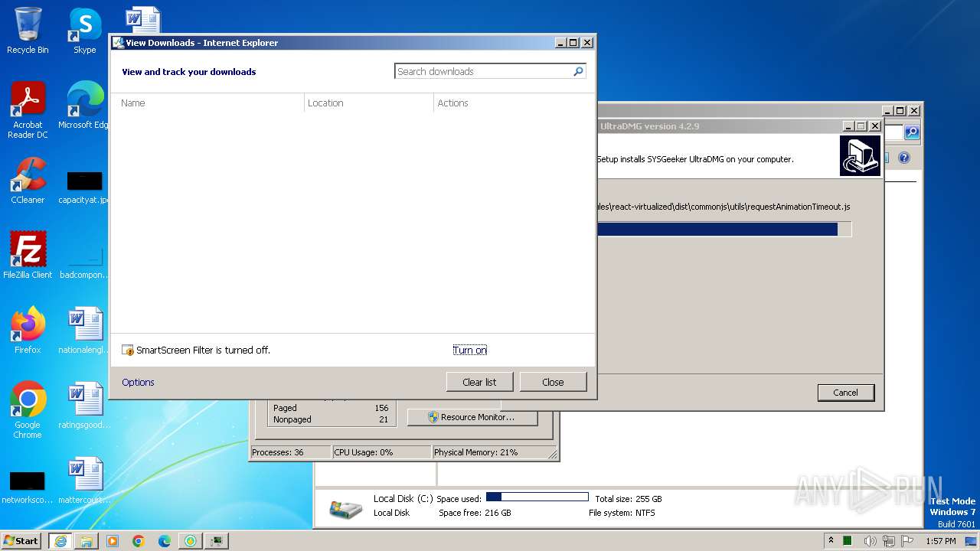
Task: Switch to UltraDMG installer taskbar button
Action: pos(191,541)
